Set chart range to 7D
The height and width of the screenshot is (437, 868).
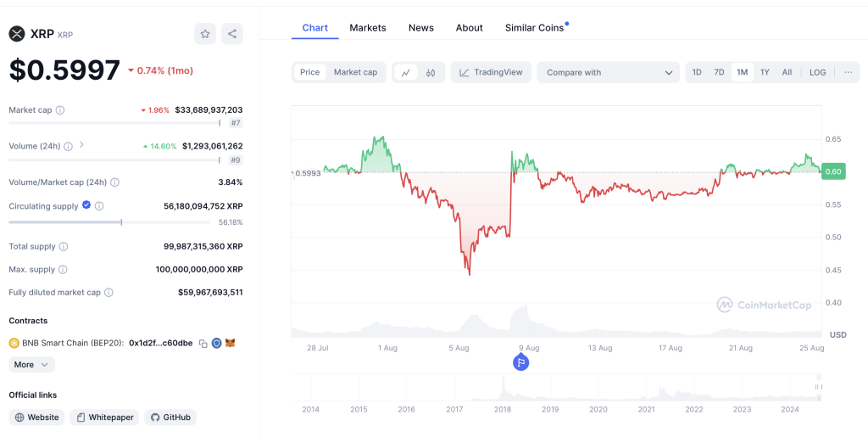(719, 73)
